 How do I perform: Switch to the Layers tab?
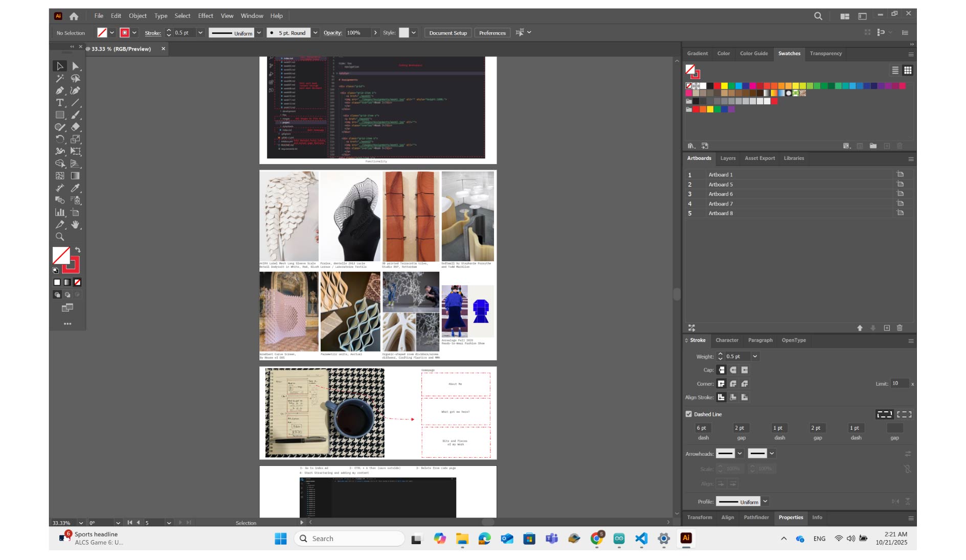click(x=728, y=158)
